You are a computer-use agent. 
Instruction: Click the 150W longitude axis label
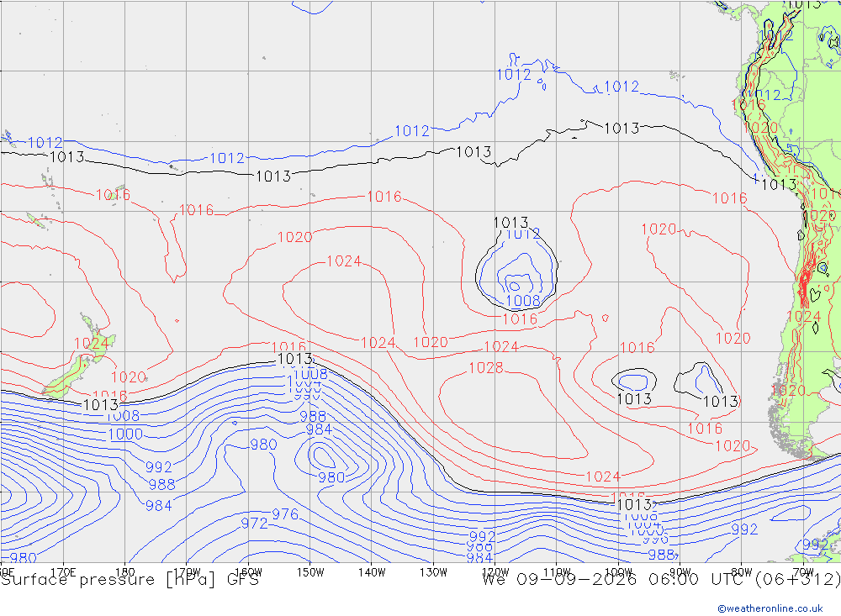310,572
